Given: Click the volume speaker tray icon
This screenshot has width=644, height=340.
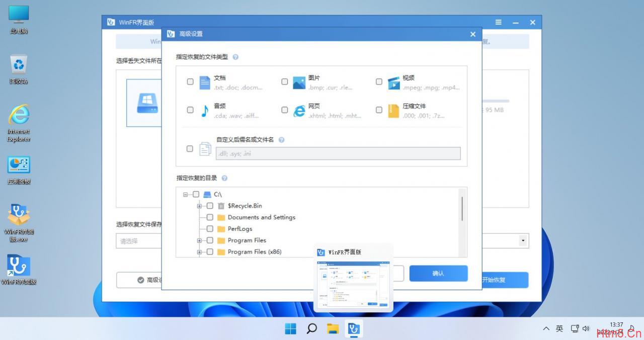Looking at the screenshot, I should (x=586, y=329).
